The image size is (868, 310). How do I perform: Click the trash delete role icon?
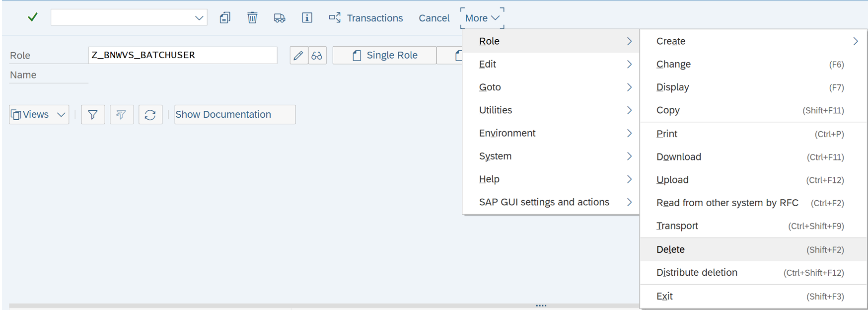point(252,18)
